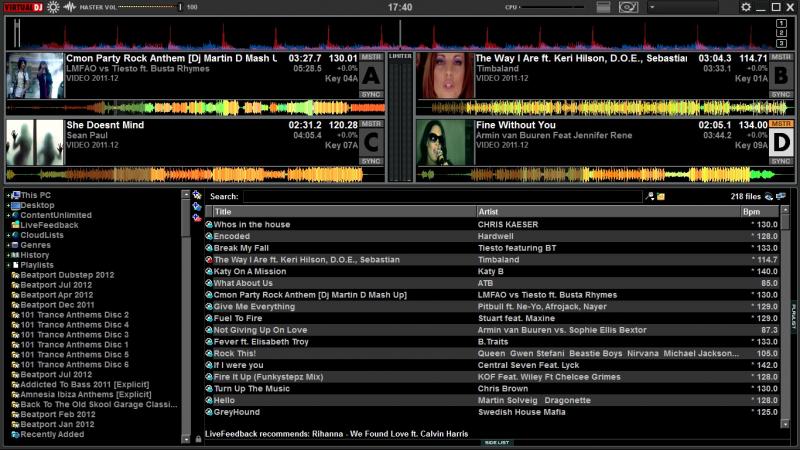Click the lock icon at the bottom of the folder pane
The image size is (800, 450).
[x=198, y=439]
